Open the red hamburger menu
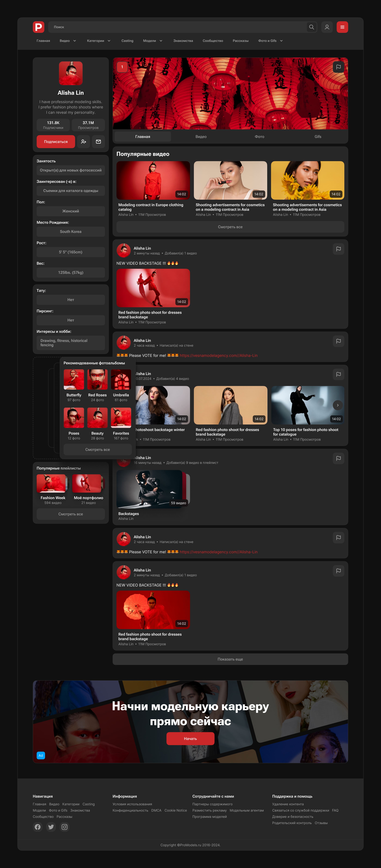 (x=342, y=27)
